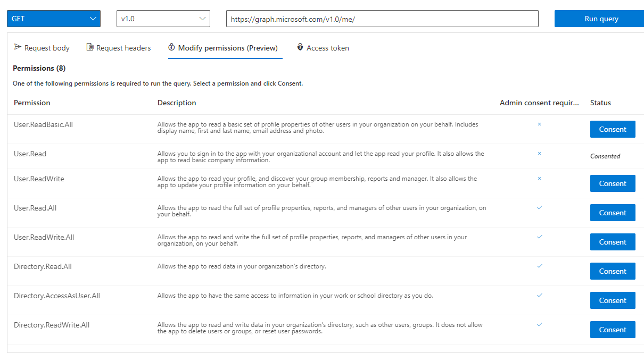Viewport: 644px width, 353px height.
Task: Select the Modify permissions (Preview) tab
Action: coord(225,48)
